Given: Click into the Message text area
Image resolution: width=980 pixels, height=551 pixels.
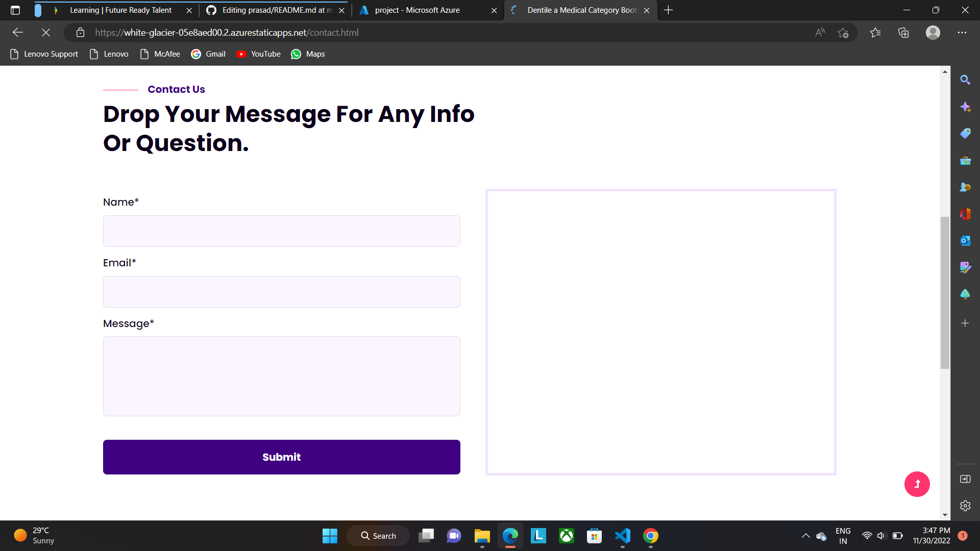Looking at the screenshot, I should click(x=282, y=377).
